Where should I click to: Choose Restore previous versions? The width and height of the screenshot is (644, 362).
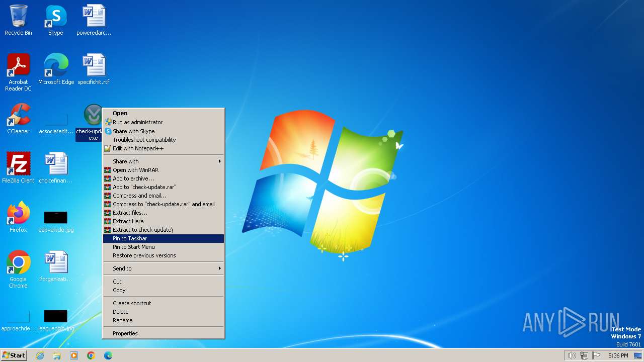(164, 255)
